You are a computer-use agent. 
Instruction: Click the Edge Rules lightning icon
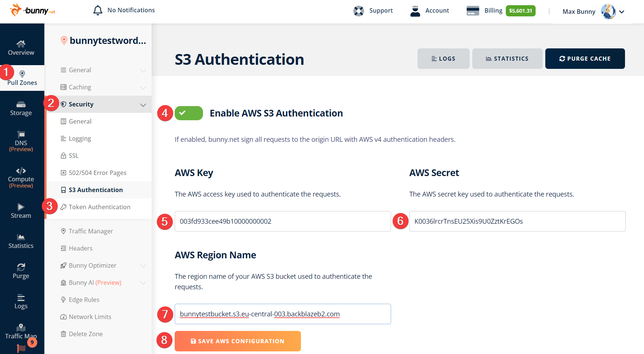click(x=63, y=300)
